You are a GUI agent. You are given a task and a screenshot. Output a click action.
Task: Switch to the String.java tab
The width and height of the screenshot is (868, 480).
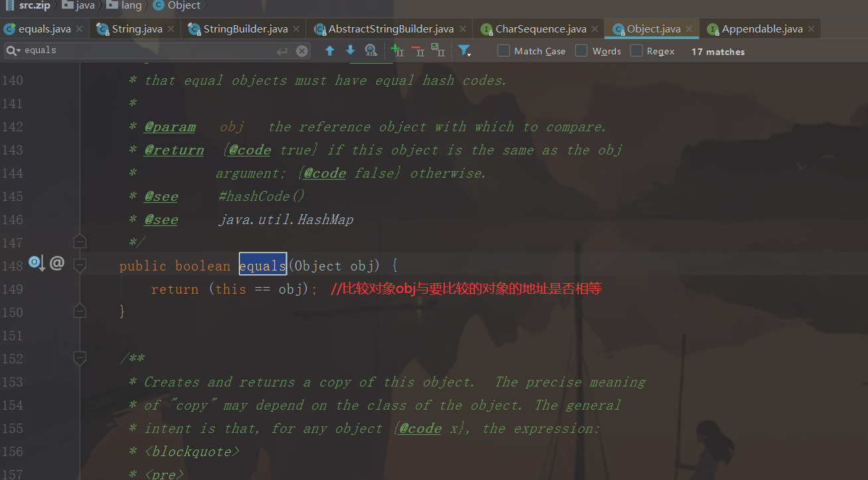point(137,29)
